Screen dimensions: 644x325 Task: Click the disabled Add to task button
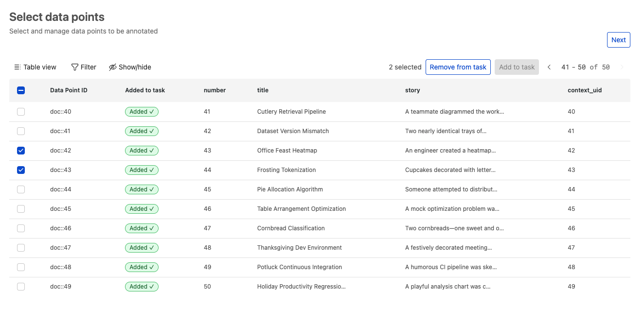click(x=517, y=67)
